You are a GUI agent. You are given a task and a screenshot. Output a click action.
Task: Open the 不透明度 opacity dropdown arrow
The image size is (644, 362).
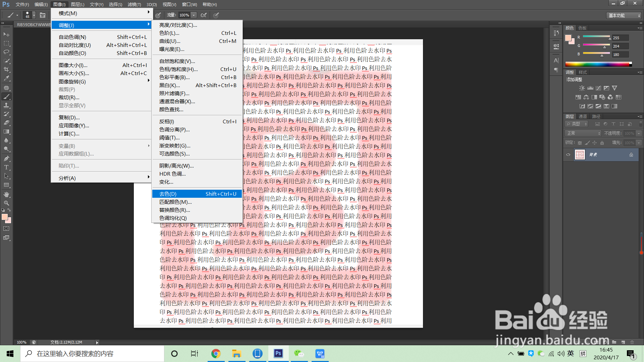[639, 133]
